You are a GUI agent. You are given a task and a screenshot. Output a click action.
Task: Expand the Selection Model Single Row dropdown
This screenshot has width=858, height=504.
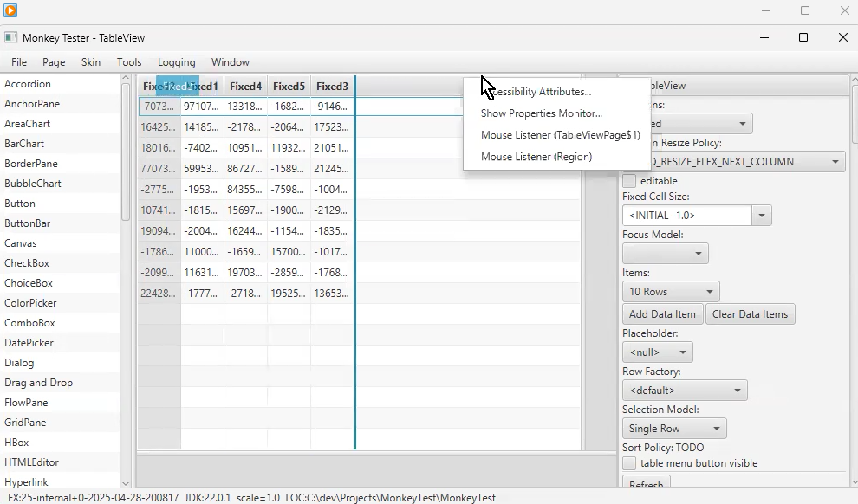pyautogui.click(x=673, y=429)
